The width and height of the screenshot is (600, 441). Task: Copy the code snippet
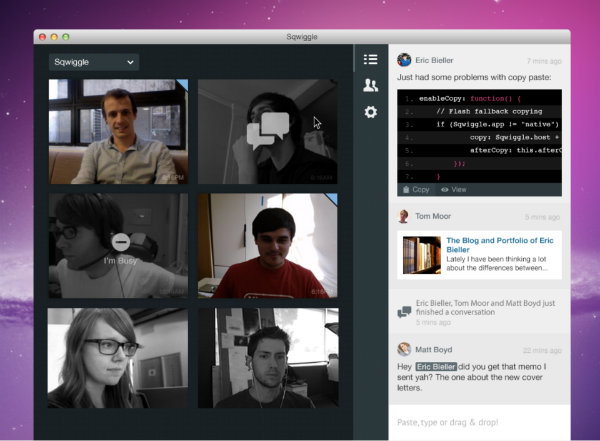pos(416,189)
